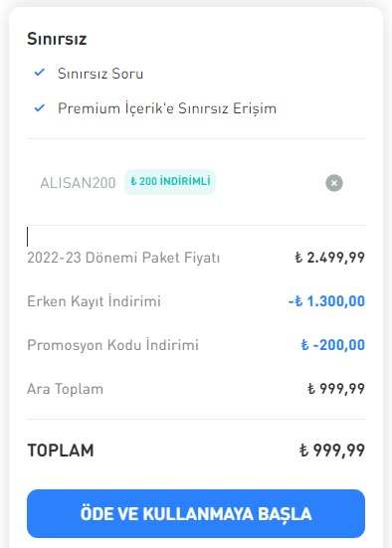392x548 pixels.
Task: Click the ₺ 2.499,99 package price
Action: coord(329,258)
